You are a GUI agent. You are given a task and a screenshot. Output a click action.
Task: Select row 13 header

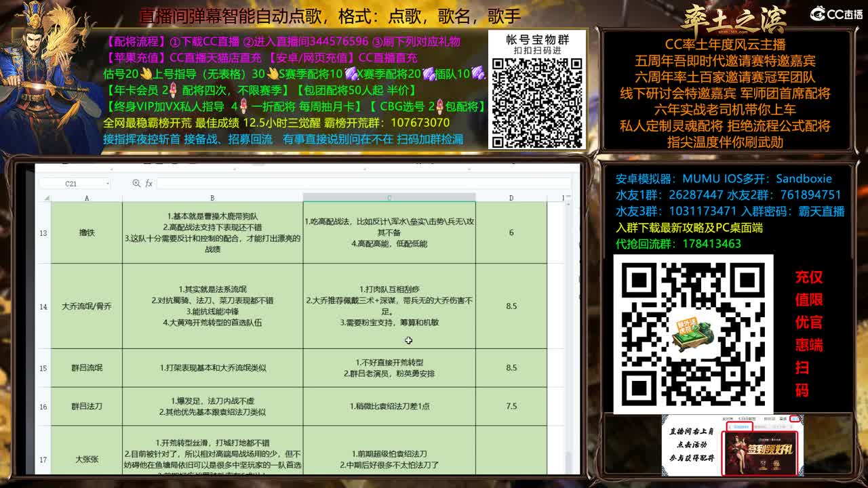click(43, 233)
